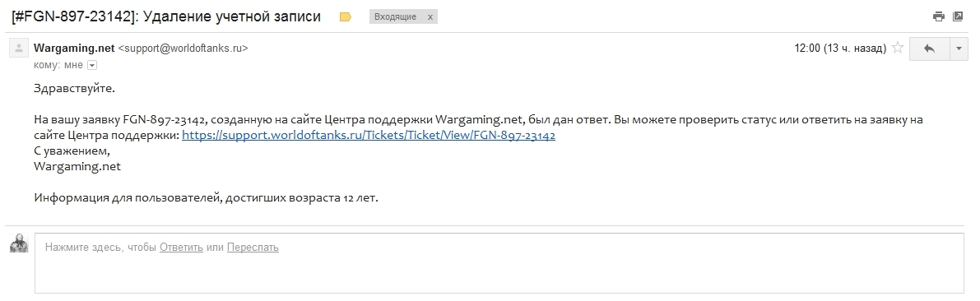Click the Переслать link in reply box
This screenshot has width=980, height=301.
pyautogui.click(x=253, y=248)
